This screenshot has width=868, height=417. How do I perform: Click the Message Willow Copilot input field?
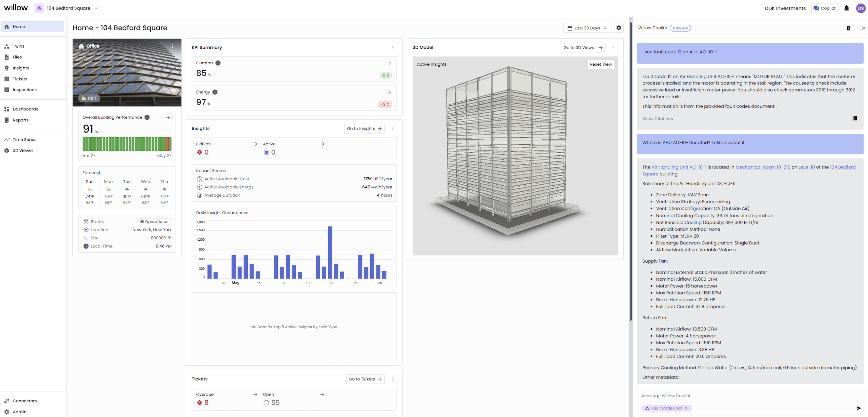pyautogui.click(x=741, y=396)
